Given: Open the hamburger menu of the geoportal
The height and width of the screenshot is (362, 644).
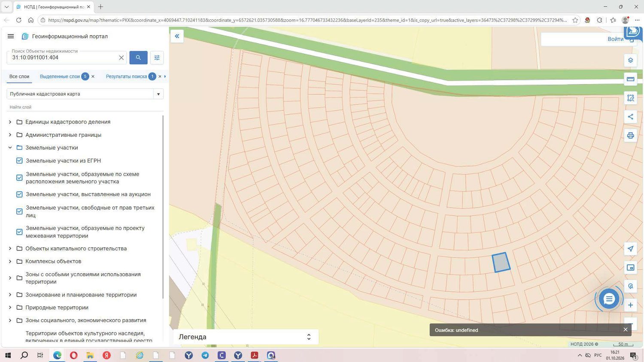Looking at the screenshot, I should pos(11,36).
